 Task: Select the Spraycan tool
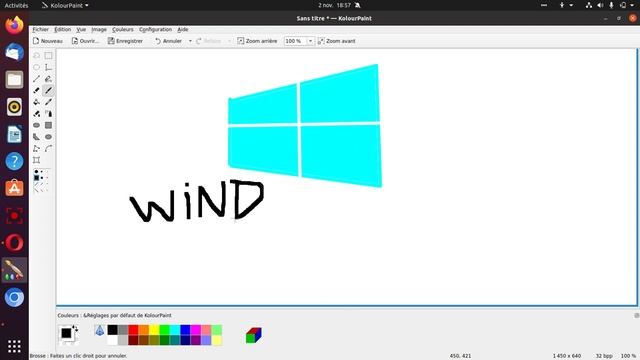(x=48, y=113)
